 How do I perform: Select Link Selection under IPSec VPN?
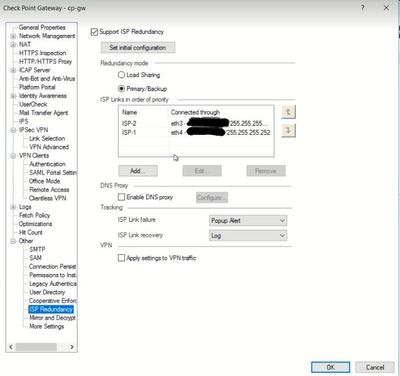47,138
